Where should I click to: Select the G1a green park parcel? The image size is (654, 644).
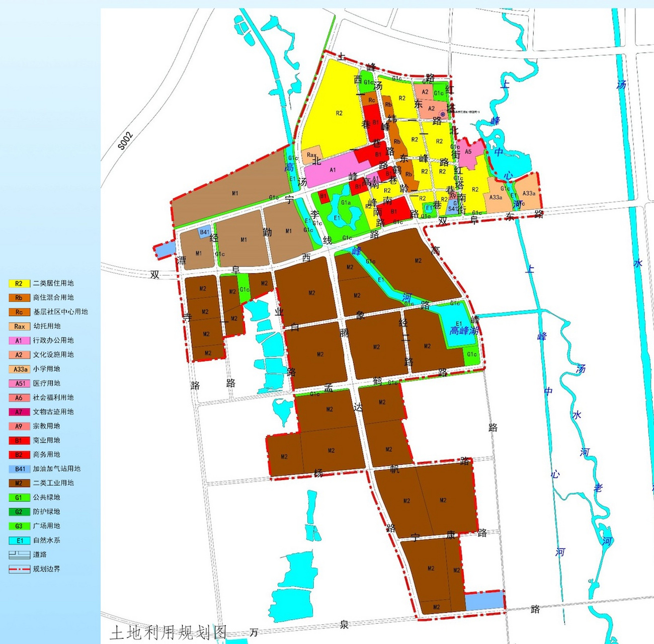(346, 203)
